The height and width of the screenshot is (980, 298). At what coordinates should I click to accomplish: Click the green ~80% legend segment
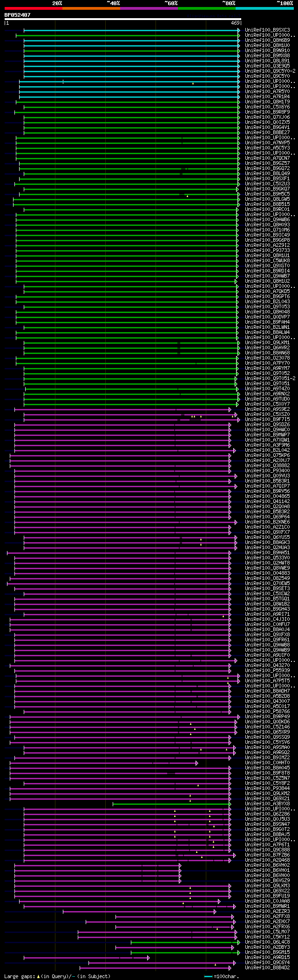point(207,8)
